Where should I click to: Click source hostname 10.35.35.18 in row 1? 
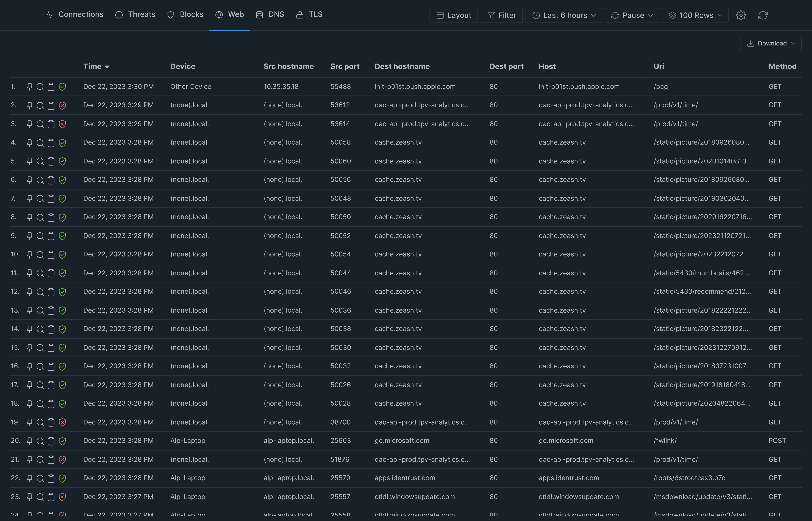coord(281,87)
